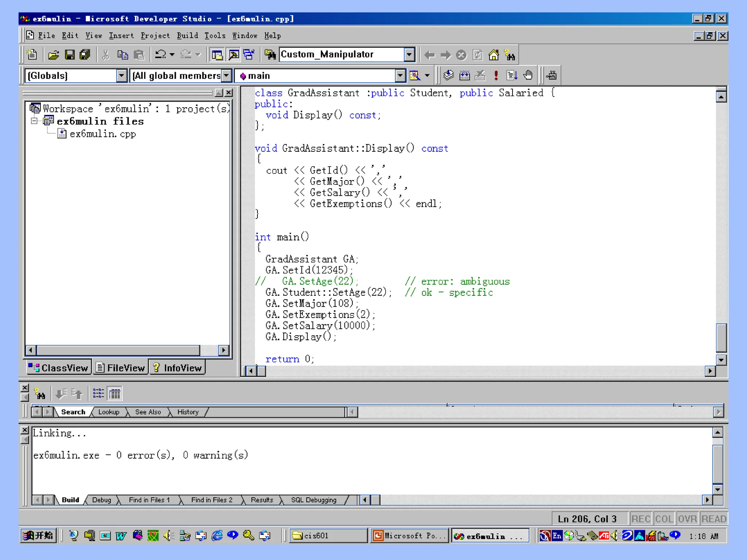Open the Custom_Manipulator find combo dropdown

tap(409, 55)
